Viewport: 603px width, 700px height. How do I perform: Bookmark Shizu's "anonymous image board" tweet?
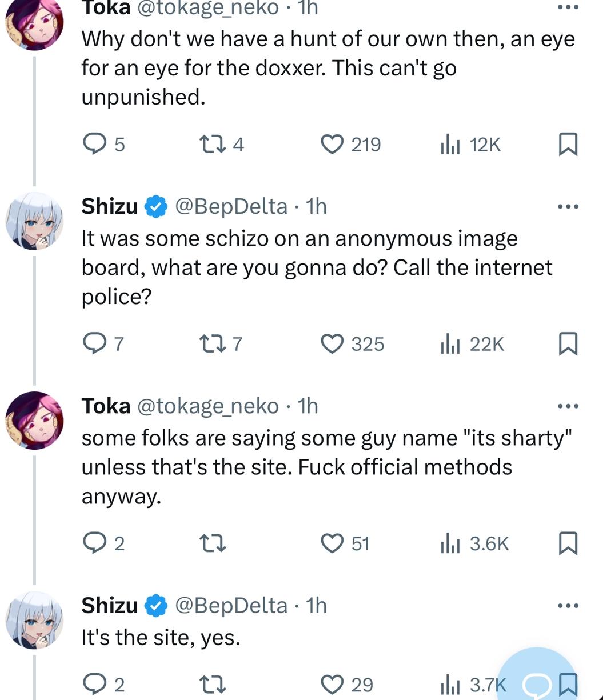(568, 343)
